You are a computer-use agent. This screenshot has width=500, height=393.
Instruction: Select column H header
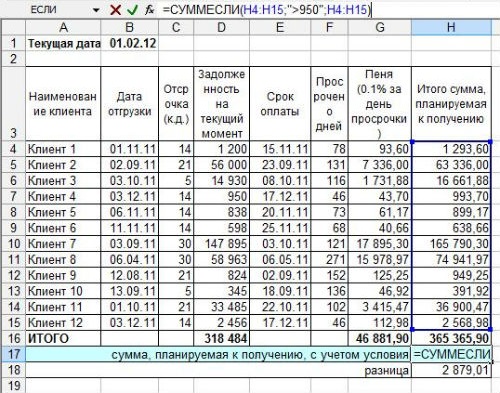point(451,27)
